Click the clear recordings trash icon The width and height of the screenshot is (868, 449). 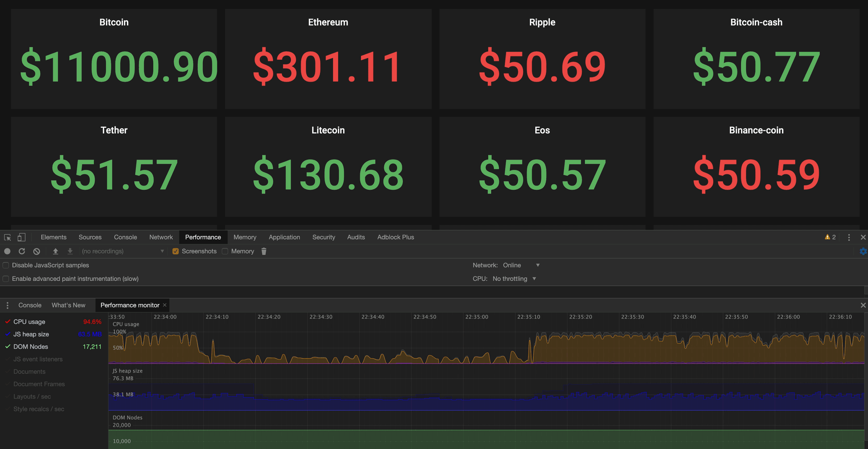[263, 251]
